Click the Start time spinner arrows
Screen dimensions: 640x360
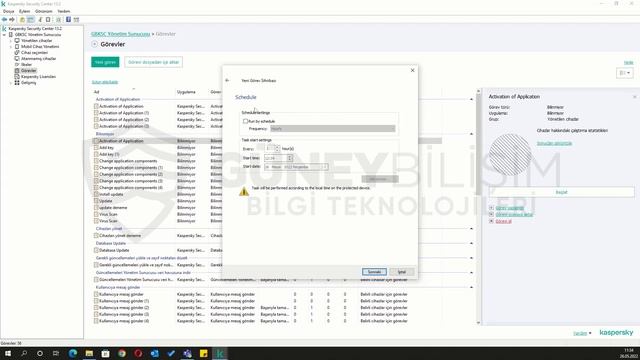(290, 158)
